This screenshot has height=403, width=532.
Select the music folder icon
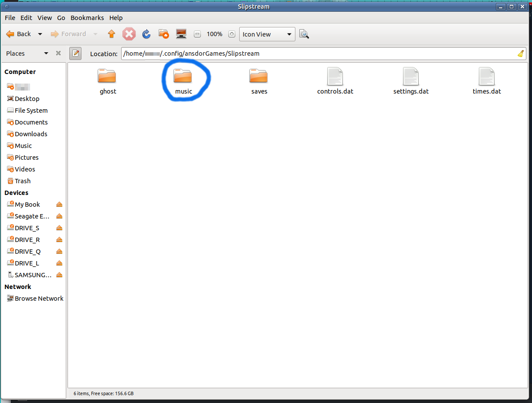pos(183,76)
